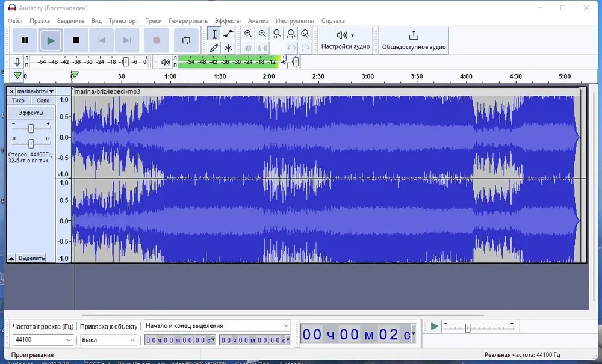Viewport: 602px width, 364px height.
Task: Open the Привязка к объекту Выкл dropdown
Action: pyautogui.click(x=108, y=340)
